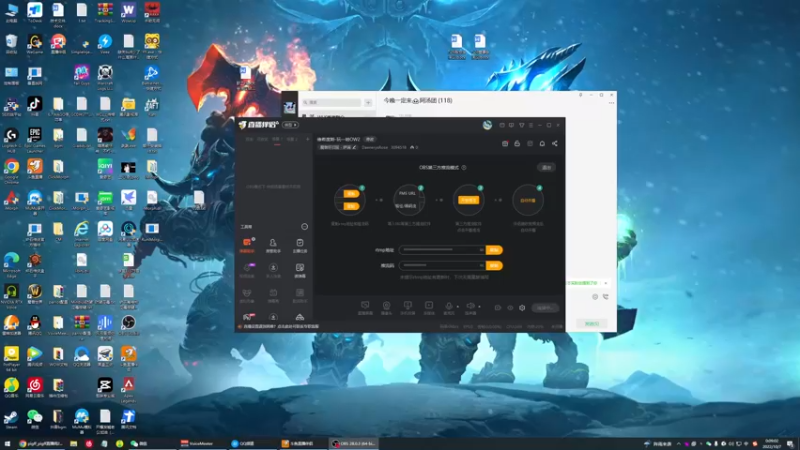Dismiss the green notification in chat window
The width and height of the screenshot is (800, 450).
pos(606,283)
